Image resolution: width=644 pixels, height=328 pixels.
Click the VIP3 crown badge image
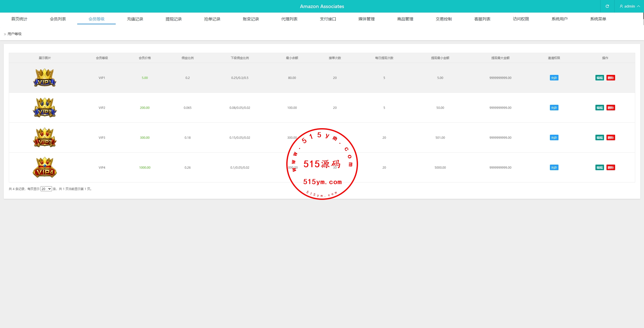click(45, 137)
